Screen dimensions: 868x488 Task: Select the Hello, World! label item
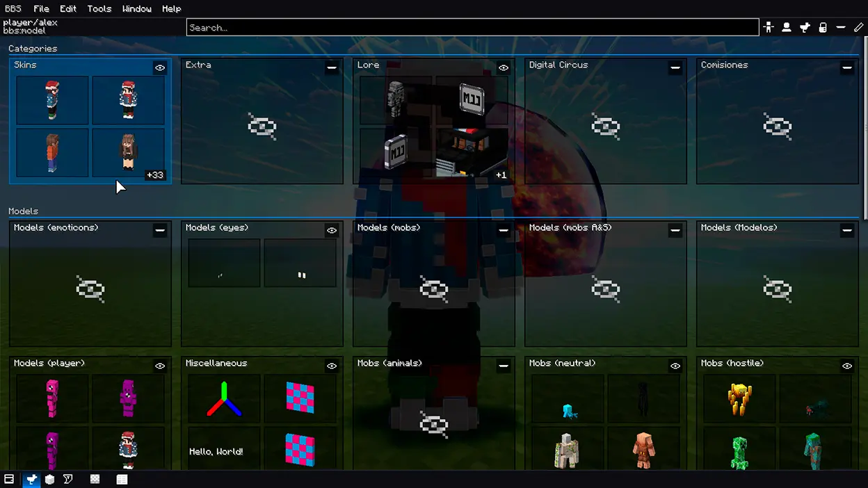tap(216, 451)
